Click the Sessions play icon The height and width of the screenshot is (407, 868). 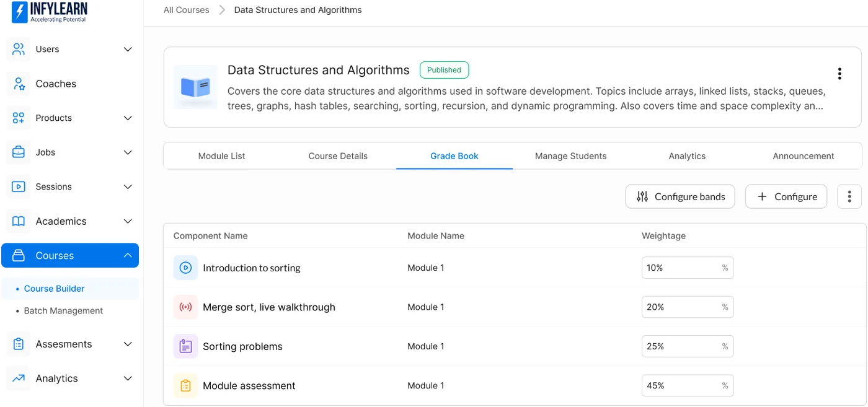19,186
